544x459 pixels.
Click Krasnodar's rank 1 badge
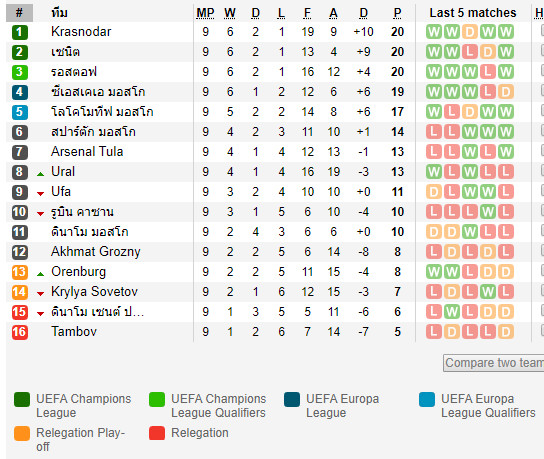[x=19, y=32]
